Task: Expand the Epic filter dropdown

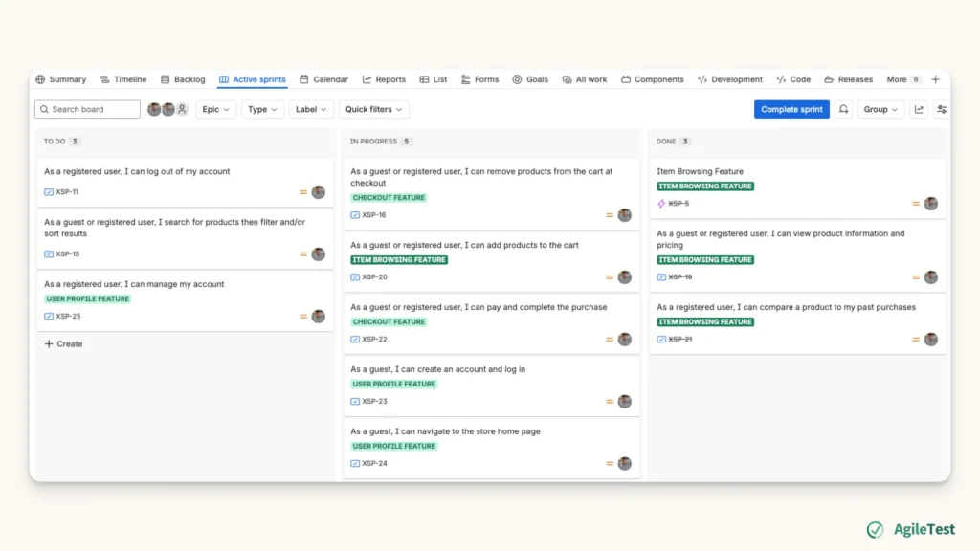Action: (x=215, y=109)
